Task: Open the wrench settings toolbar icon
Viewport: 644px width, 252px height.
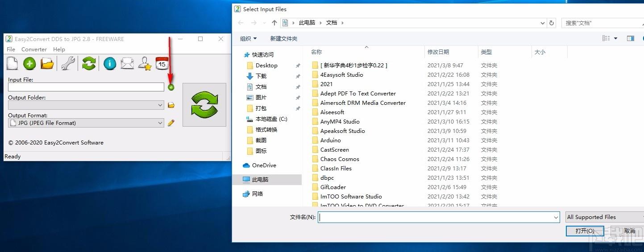Action: tap(68, 64)
